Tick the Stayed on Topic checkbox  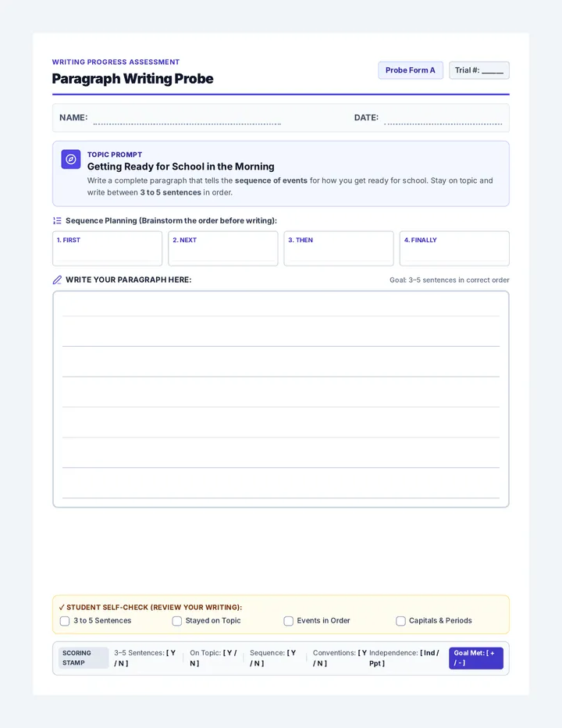point(177,621)
